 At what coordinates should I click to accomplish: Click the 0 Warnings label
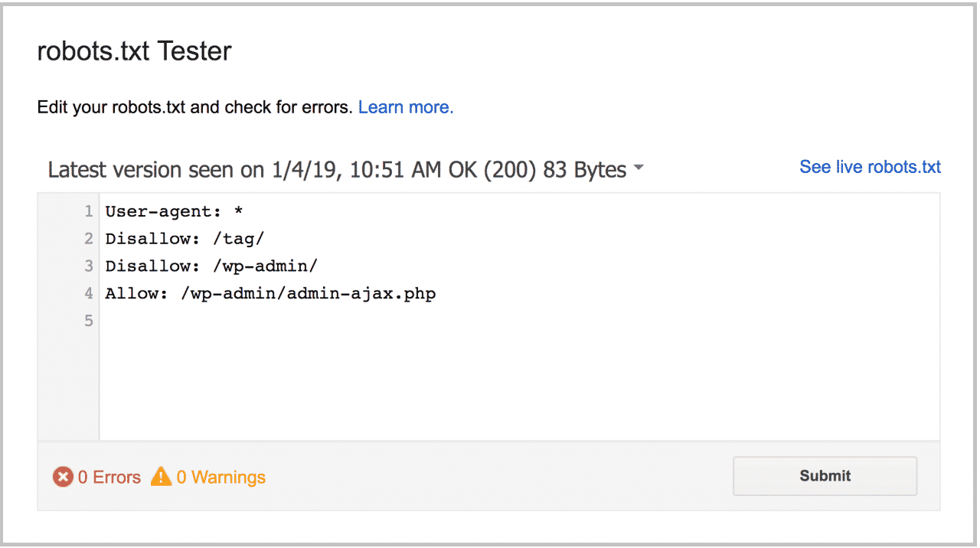click(221, 477)
